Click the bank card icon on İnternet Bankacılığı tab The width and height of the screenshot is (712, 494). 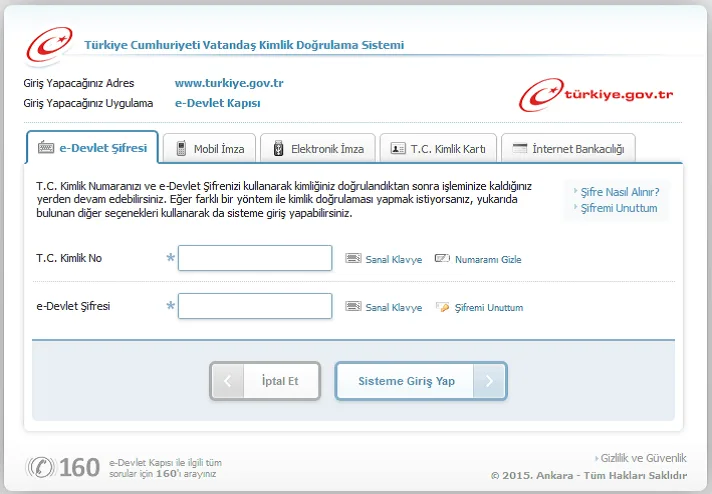(x=519, y=148)
